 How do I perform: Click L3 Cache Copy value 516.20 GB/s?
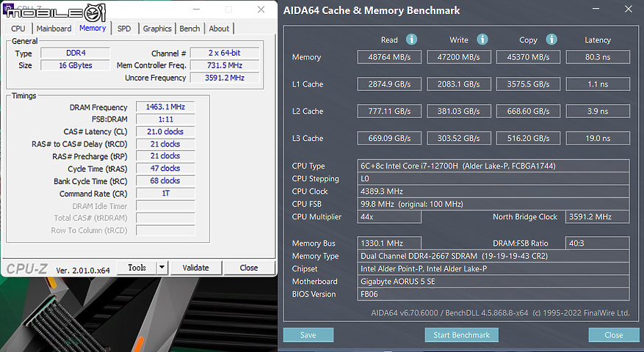(528, 139)
